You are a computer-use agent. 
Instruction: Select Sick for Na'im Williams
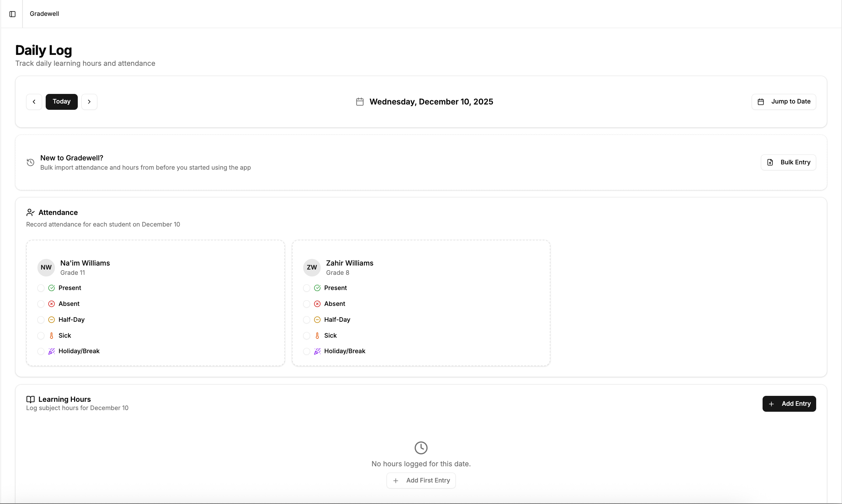coord(41,335)
